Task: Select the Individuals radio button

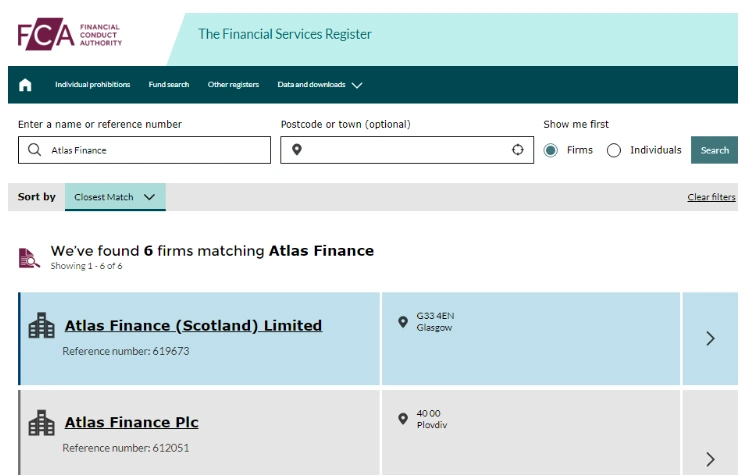Action: [614, 150]
